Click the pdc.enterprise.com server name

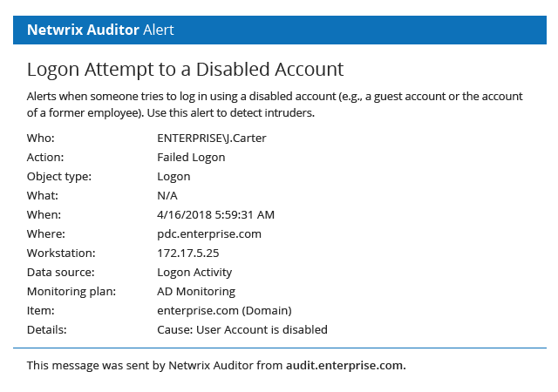click(x=209, y=233)
